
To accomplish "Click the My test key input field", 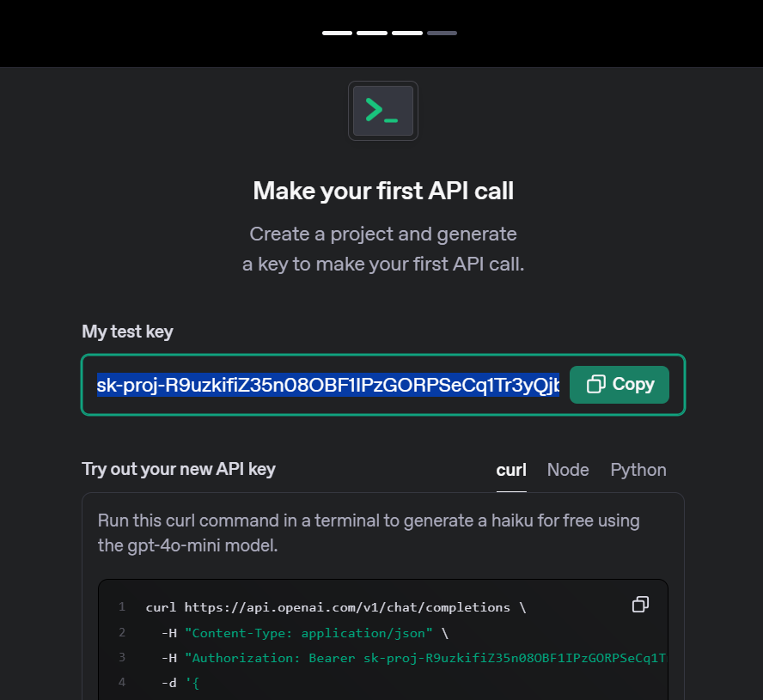I will 328,384.
